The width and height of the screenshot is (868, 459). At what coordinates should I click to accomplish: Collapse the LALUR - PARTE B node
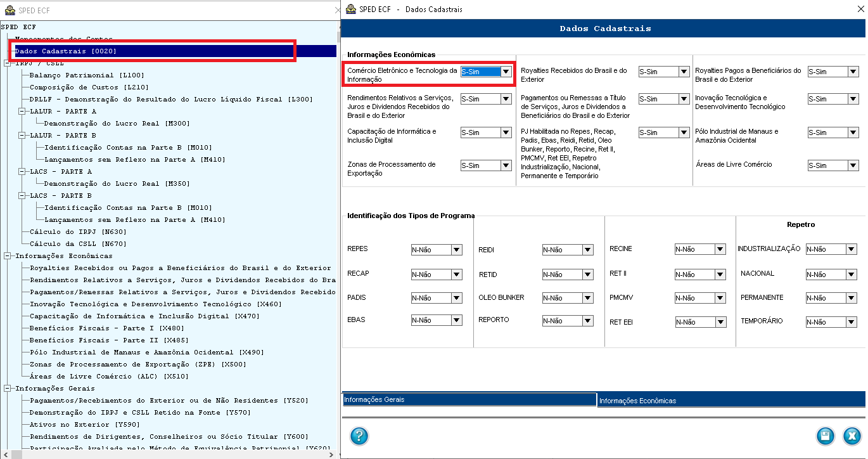pyautogui.click(x=22, y=135)
